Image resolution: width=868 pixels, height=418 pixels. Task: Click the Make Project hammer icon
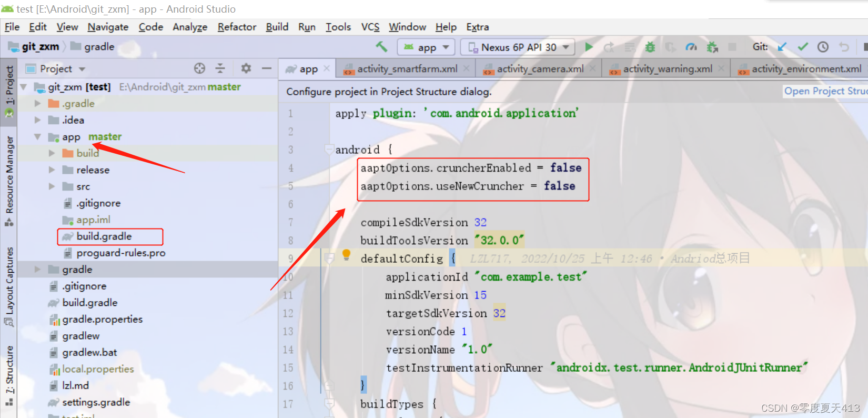tap(381, 47)
